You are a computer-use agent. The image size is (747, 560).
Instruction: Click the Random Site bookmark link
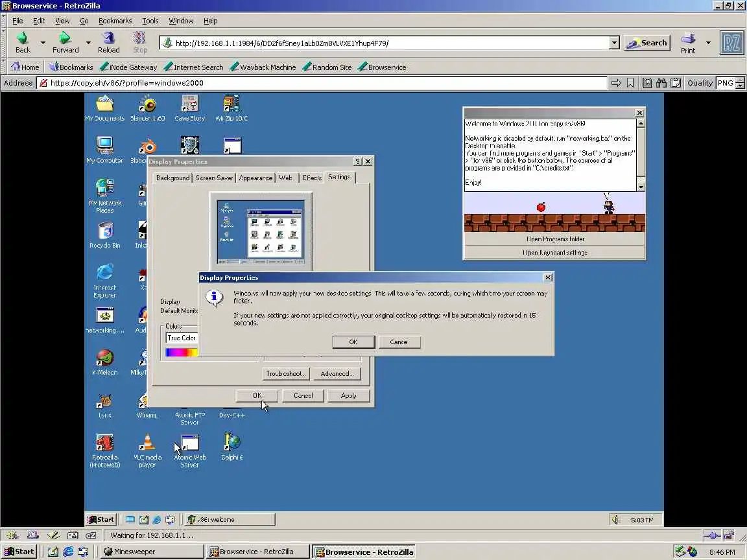327,67
